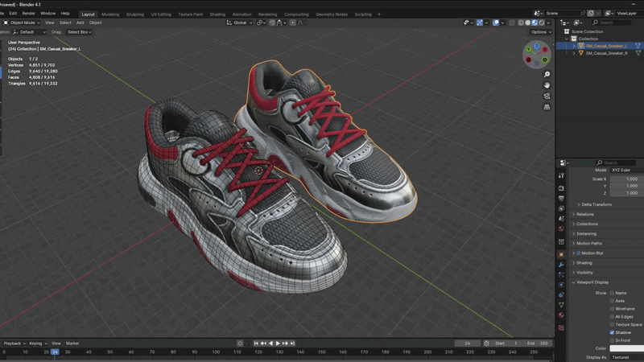Enable the Name show checkbox
This screenshot has height=362, width=644.
click(612, 293)
